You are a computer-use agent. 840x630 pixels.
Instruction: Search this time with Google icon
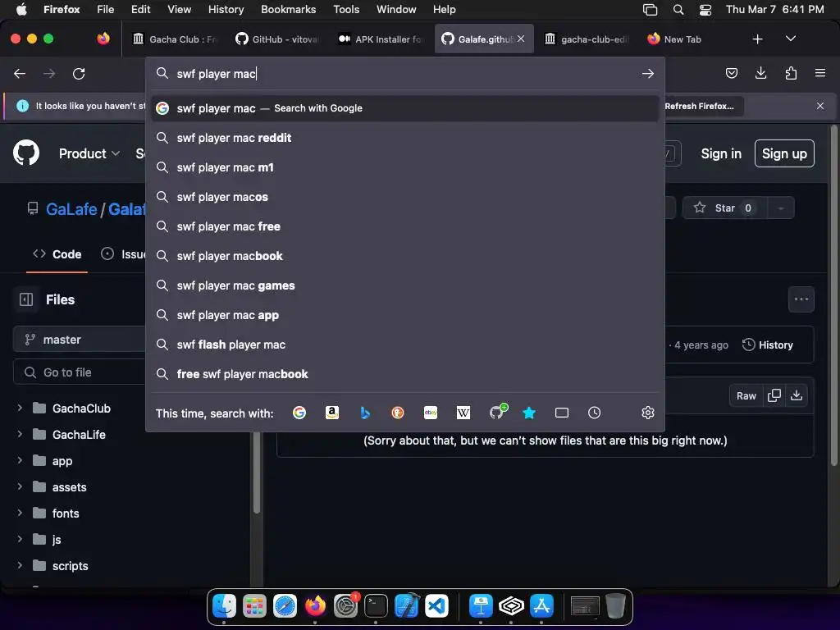pyautogui.click(x=299, y=413)
